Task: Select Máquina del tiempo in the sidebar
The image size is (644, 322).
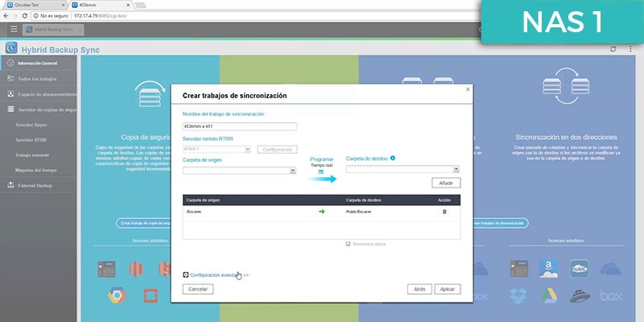Action: [x=36, y=170]
